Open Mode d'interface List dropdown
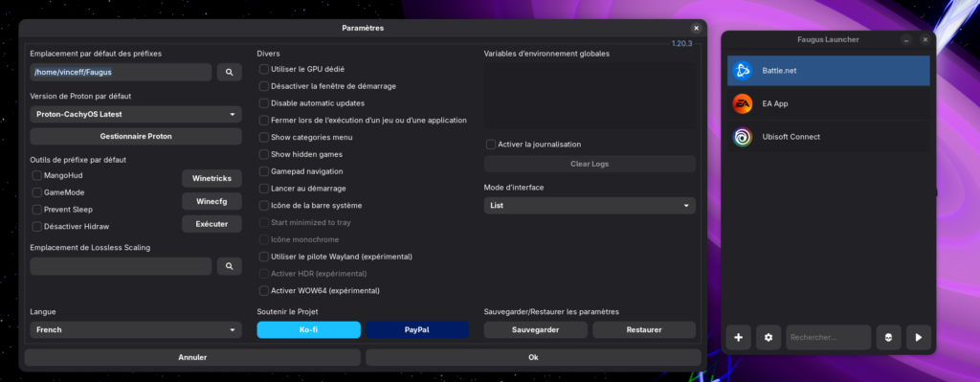 [x=590, y=206]
